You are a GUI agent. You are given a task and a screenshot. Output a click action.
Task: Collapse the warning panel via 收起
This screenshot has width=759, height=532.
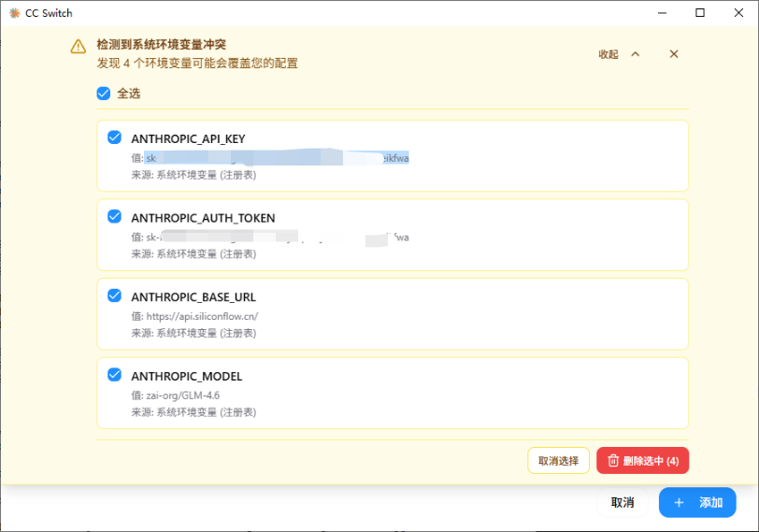(x=609, y=54)
